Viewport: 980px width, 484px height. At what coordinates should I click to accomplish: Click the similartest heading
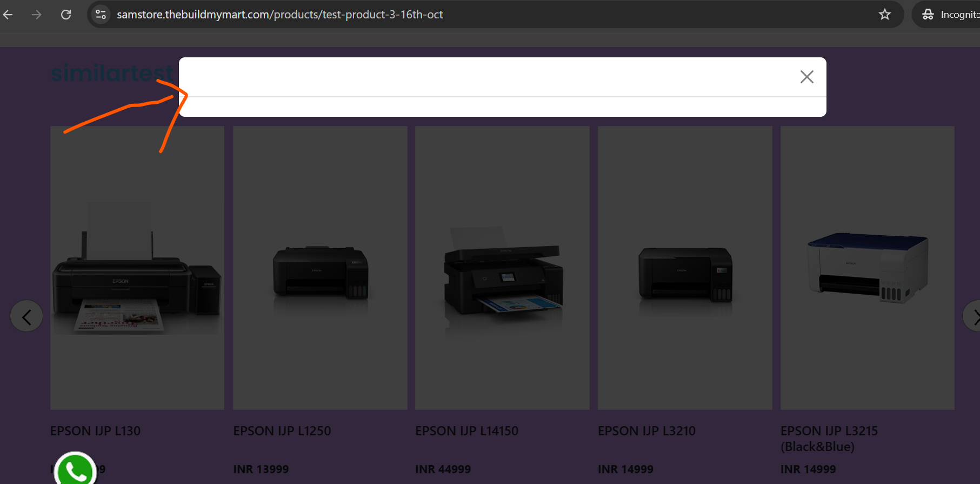click(112, 73)
